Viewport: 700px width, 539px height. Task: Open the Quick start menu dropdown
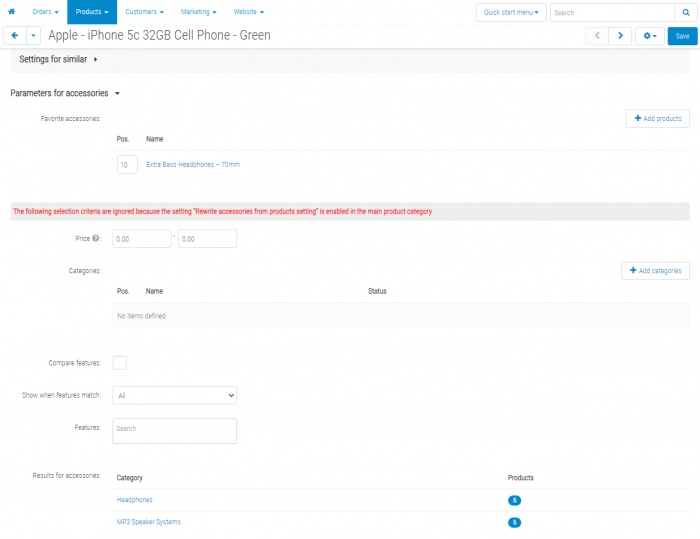point(511,13)
